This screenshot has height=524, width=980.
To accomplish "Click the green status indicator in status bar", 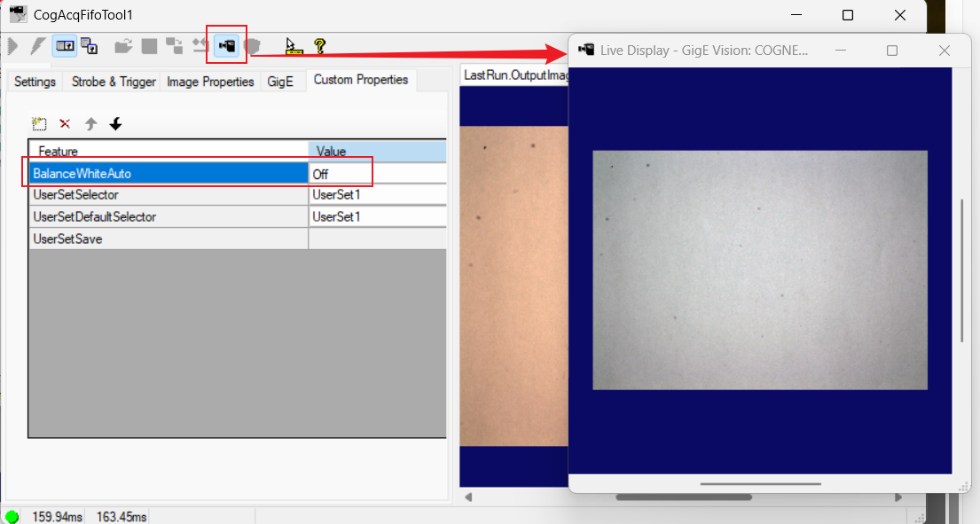I will (12, 517).
